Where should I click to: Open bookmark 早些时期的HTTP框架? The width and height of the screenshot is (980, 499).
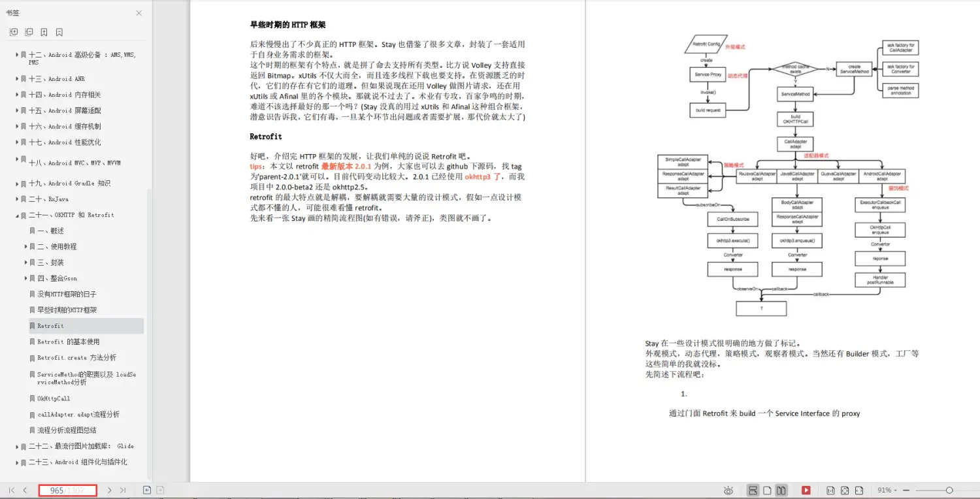pyautogui.click(x=67, y=310)
